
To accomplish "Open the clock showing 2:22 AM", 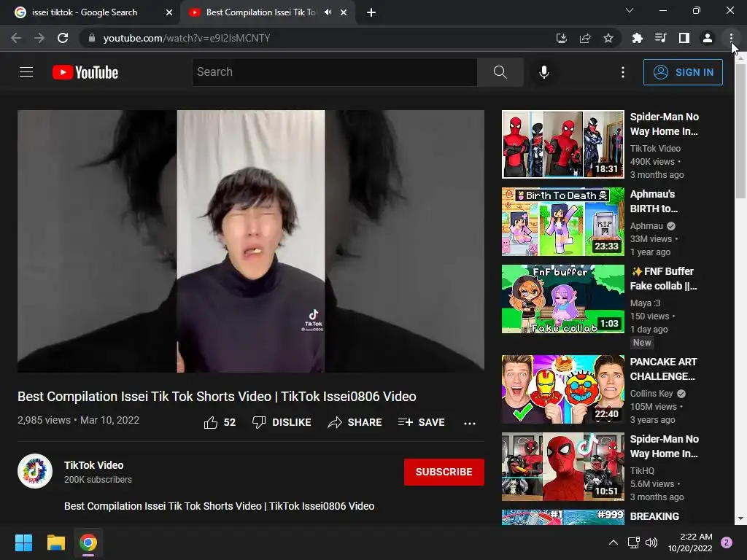I will [x=690, y=542].
